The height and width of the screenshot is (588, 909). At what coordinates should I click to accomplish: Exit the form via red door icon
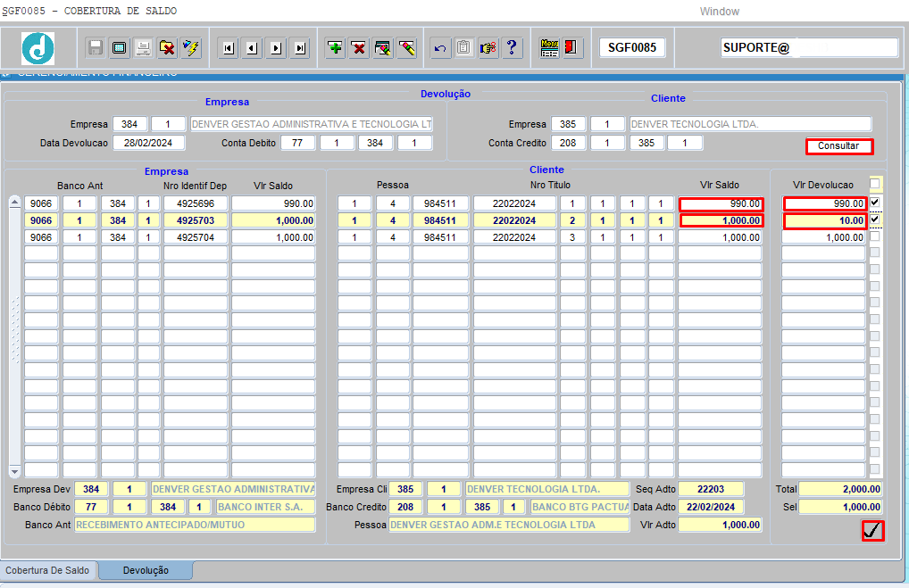(x=571, y=47)
